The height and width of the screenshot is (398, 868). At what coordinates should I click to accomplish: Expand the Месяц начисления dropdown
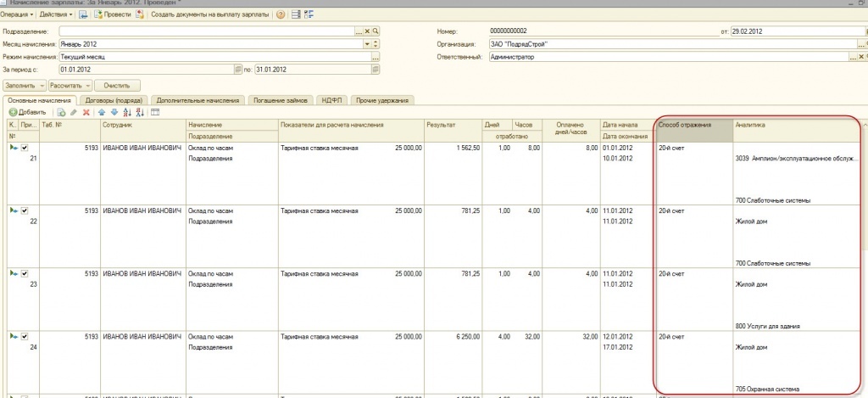[x=366, y=44]
